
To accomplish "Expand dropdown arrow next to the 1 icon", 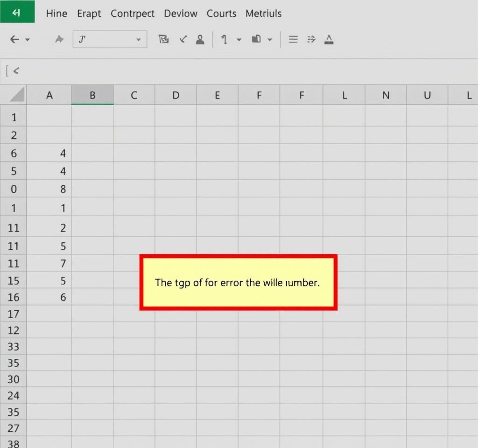I will (239, 40).
